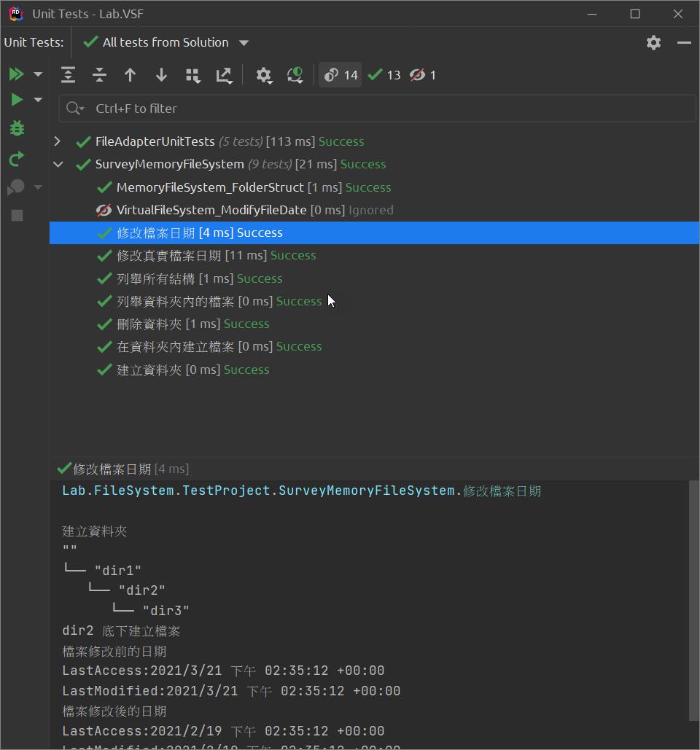The height and width of the screenshot is (750, 700).
Task: Click the "dir3" line in output
Action: click(x=166, y=610)
